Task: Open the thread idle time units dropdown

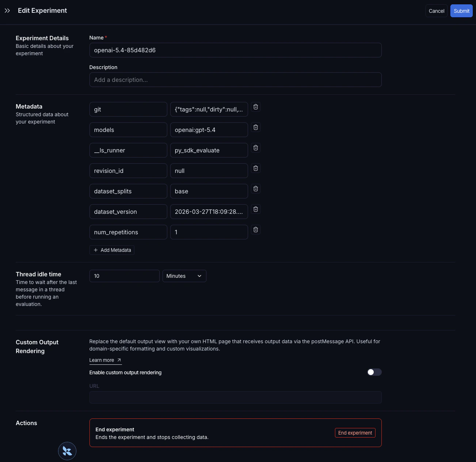Action: point(184,276)
